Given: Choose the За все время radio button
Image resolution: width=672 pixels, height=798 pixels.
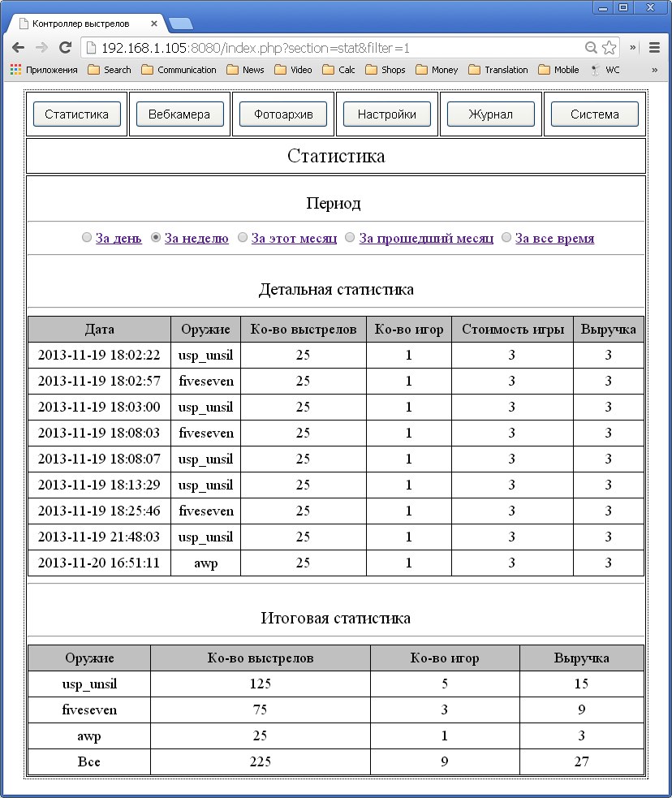Looking at the screenshot, I should click(506, 238).
